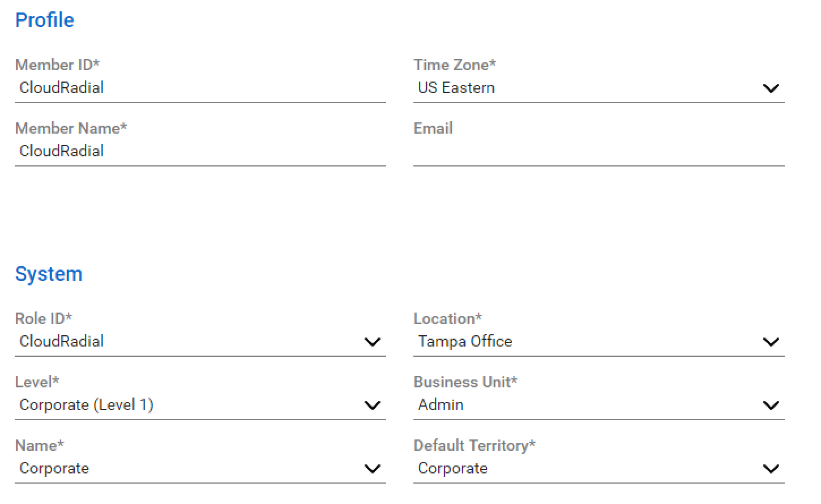
Task: Select the Member ID input field
Action: [x=170, y=88]
